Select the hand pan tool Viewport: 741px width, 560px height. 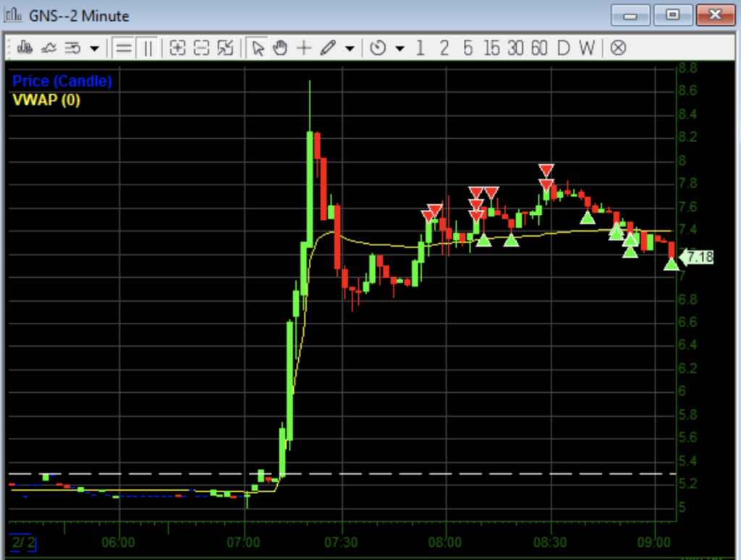(x=280, y=48)
